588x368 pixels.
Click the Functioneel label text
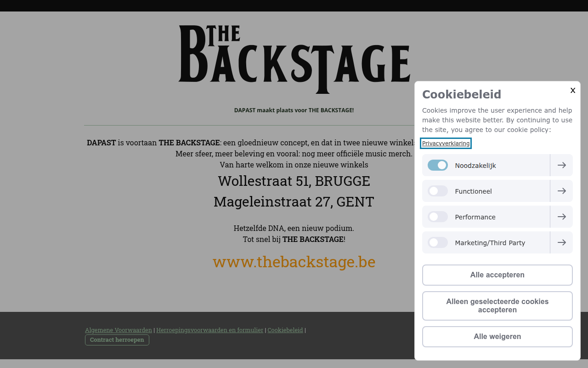pos(473,191)
